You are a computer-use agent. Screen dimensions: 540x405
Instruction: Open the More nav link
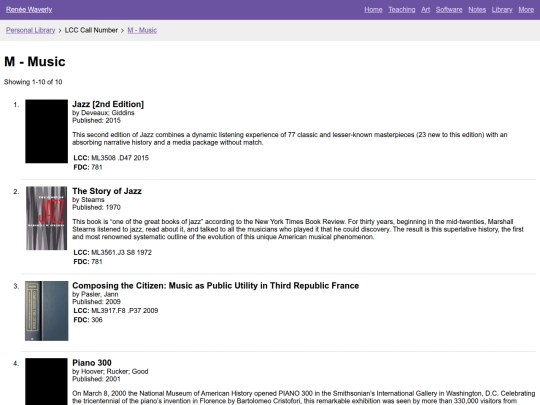click(x=526, y=10)
